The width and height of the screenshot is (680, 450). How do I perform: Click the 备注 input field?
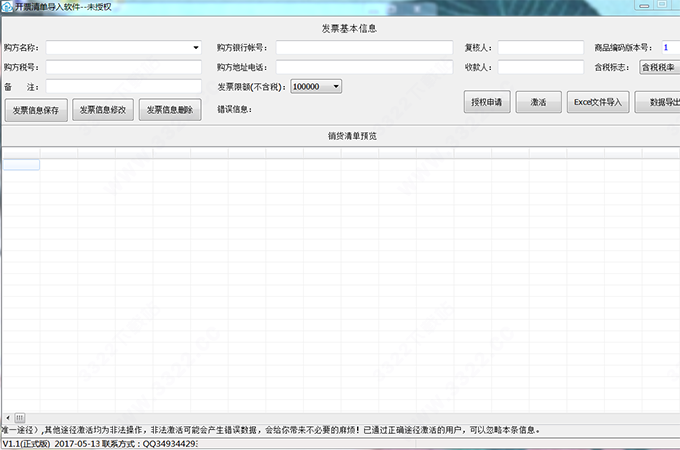point(124,87)
